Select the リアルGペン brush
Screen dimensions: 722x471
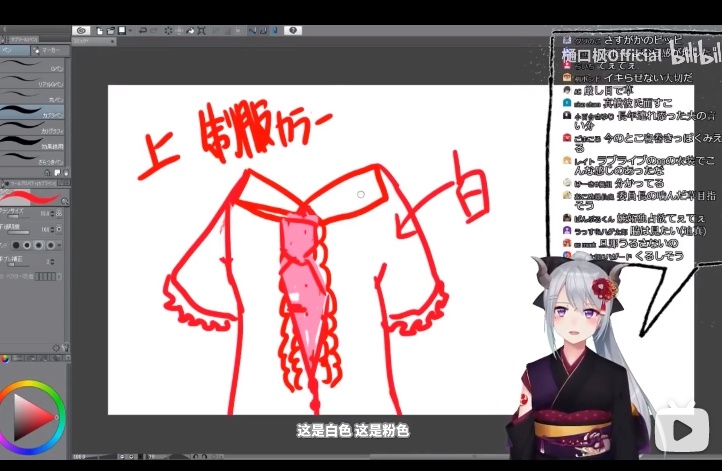(x=32, y=80)
